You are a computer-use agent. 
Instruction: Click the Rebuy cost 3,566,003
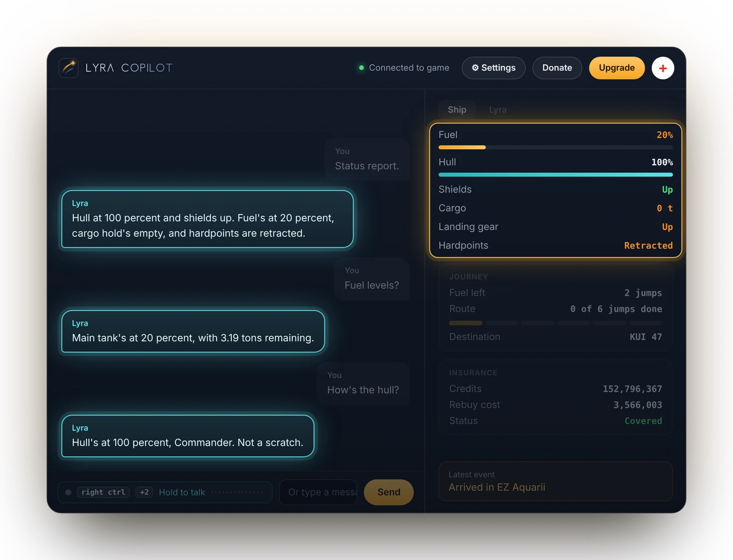click(638, 405)
